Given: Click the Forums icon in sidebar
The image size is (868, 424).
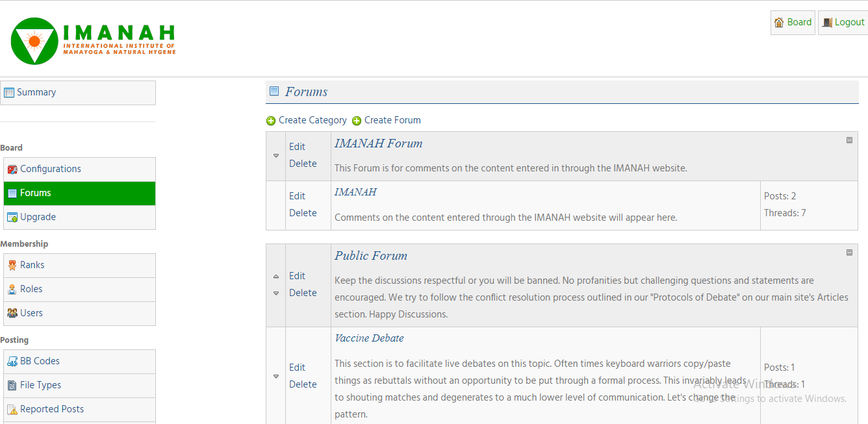Looking at the screenshot, I should 12,193.
